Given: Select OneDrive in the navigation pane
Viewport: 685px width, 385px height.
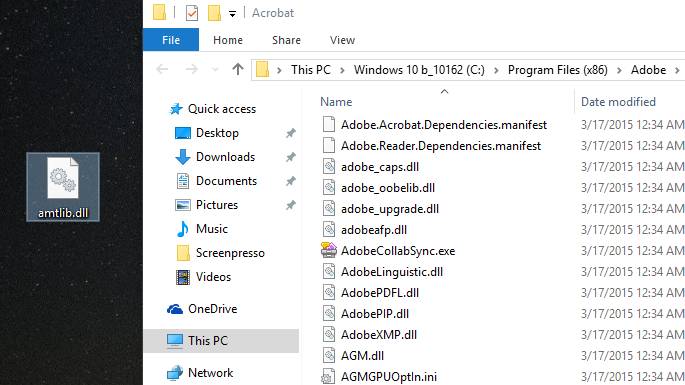Looking at the screenshot, I should [x=212, y=309].
